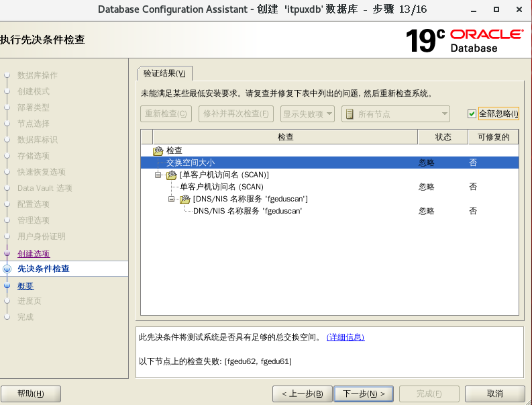532x405 pixels.
Task: Click the 上一步 button
Action: 303,394
